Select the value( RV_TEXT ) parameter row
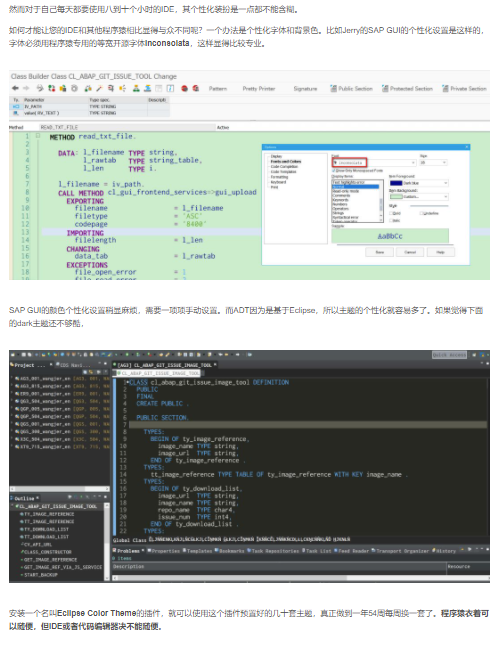Screen dimensions: 498x651 (x=89, y=113)
